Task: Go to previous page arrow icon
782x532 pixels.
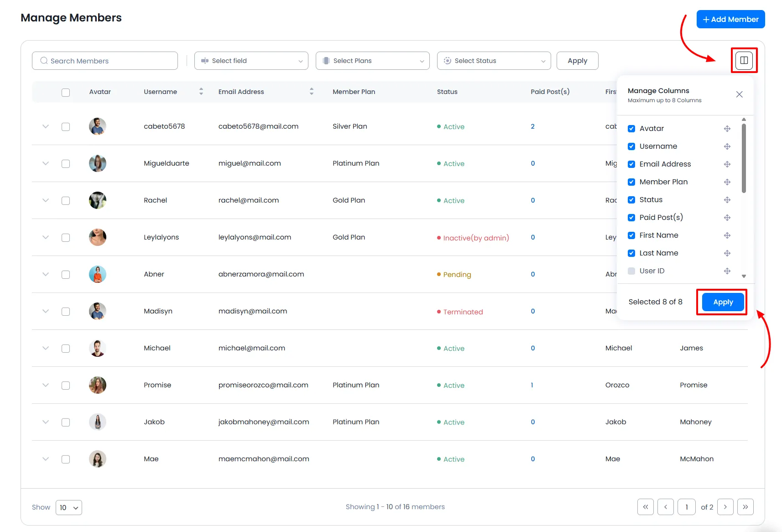Action: click(666, 506)
